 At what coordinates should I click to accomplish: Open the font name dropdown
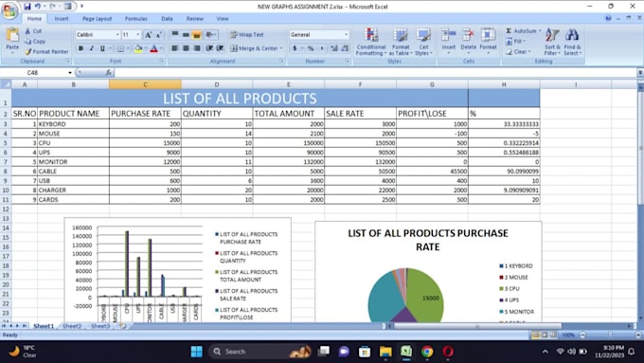[117, 35]
